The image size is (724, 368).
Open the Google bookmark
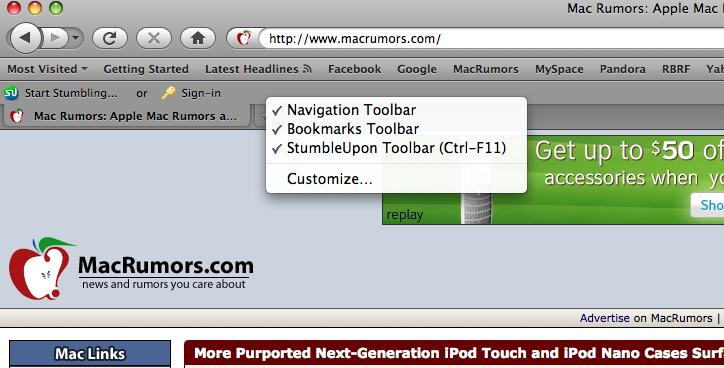click(417, 69)
